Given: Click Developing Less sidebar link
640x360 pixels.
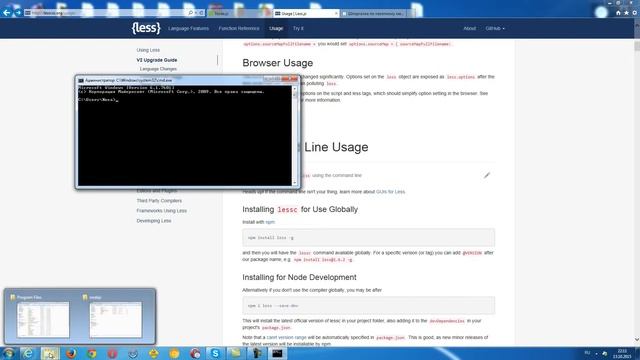Looking at the screenshot, I should tap(154, 221).
